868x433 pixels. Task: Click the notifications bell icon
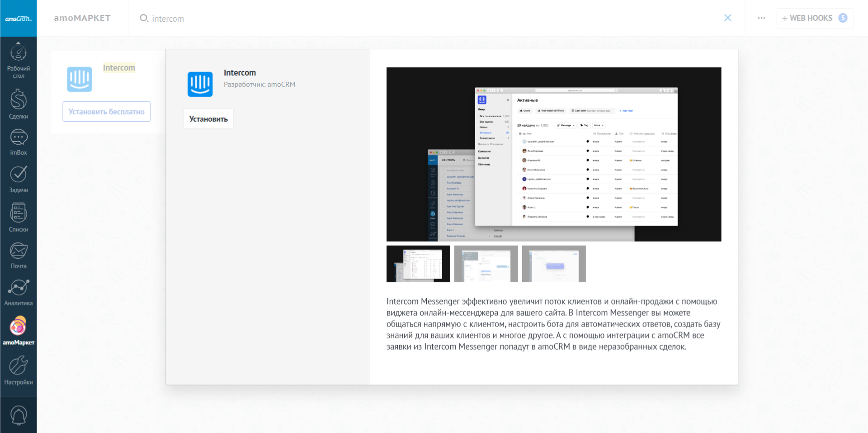18,415
